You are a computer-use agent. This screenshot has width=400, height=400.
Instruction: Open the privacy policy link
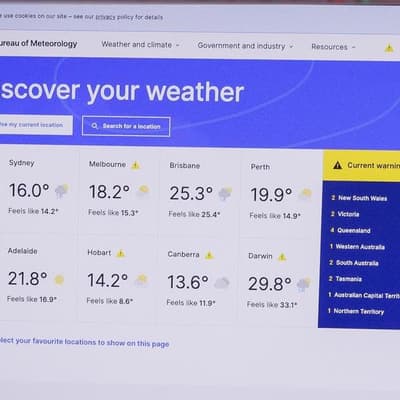(105, 17)
